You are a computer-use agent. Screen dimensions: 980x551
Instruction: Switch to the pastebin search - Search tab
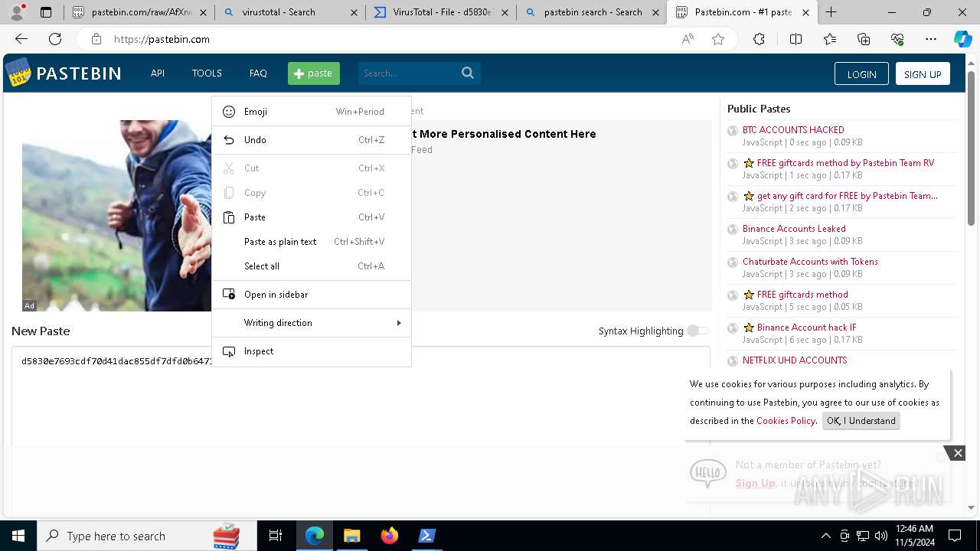[591, 12]
